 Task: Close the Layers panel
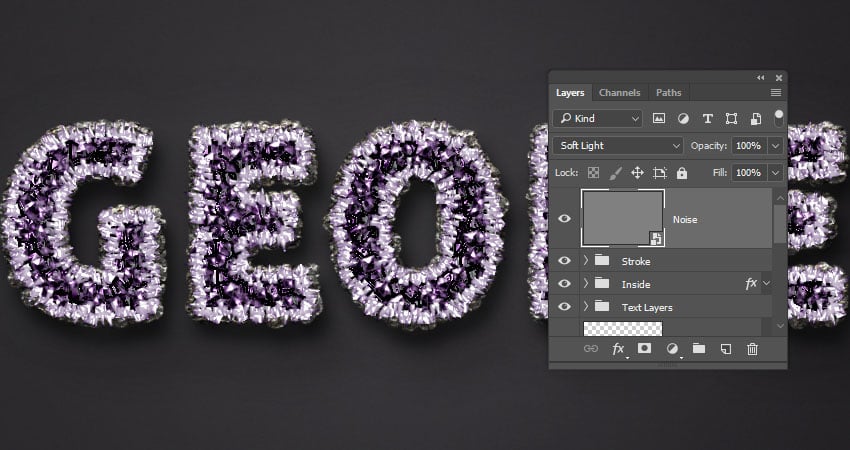779,78
